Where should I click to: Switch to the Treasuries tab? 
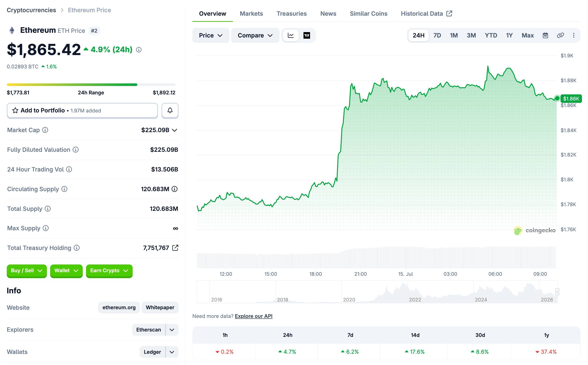(x=292, y=14)
